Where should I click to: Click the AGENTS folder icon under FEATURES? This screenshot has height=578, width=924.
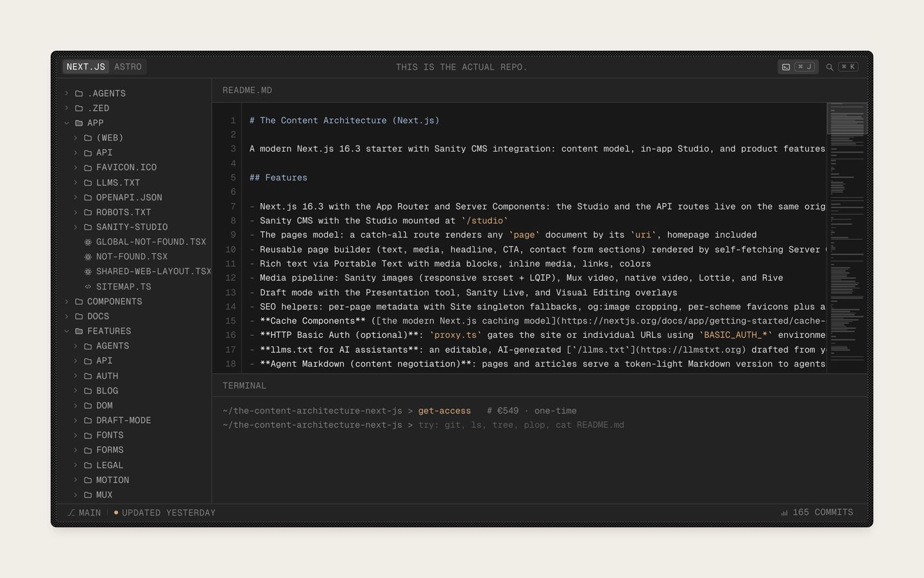click(88, 346)
